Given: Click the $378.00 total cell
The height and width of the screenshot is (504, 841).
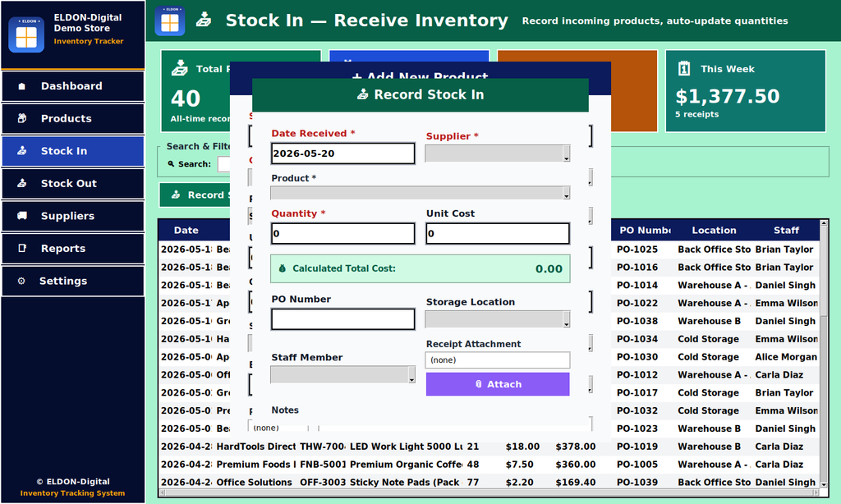Looking at the screenshot, I should click(576, 447).
